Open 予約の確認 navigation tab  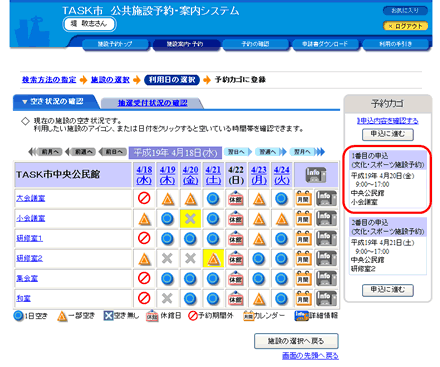255,44
